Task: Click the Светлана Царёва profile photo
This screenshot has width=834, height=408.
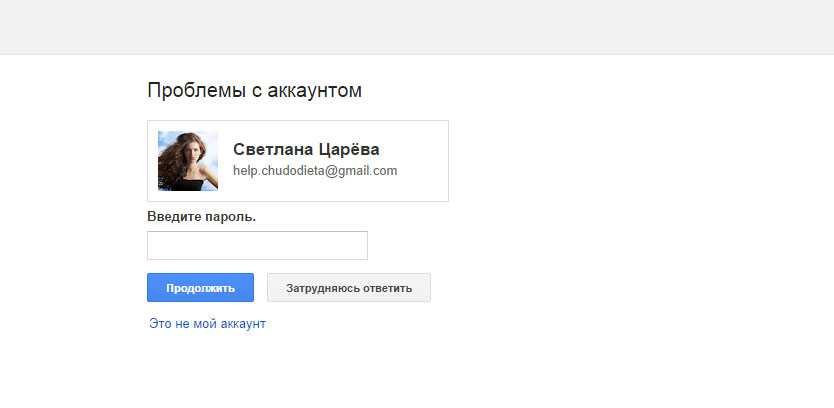Action: pos(188,161)
